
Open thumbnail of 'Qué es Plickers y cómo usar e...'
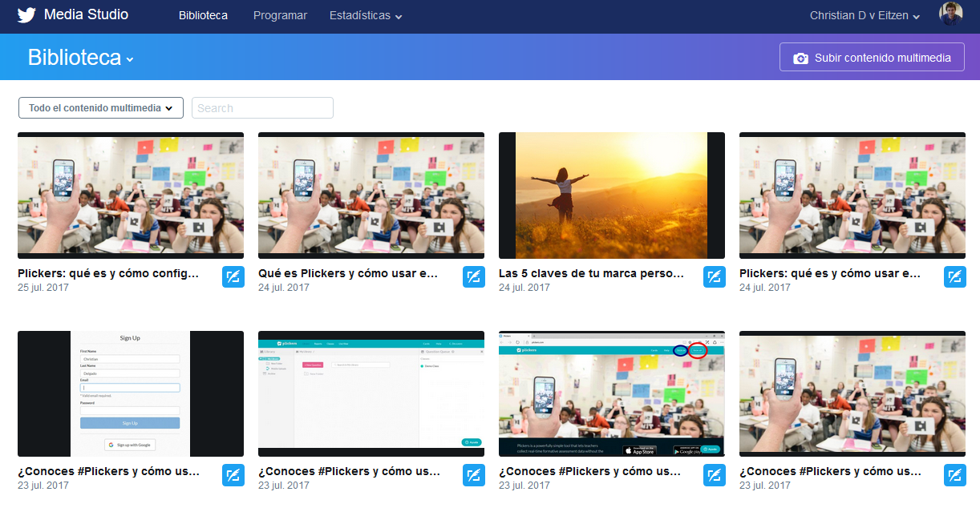(371, 196)
